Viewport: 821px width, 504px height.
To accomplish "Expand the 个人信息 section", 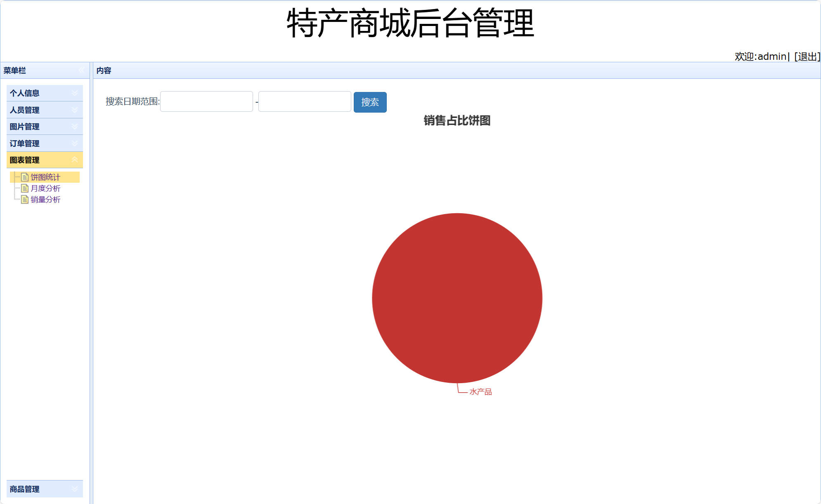I will point(75,93).
